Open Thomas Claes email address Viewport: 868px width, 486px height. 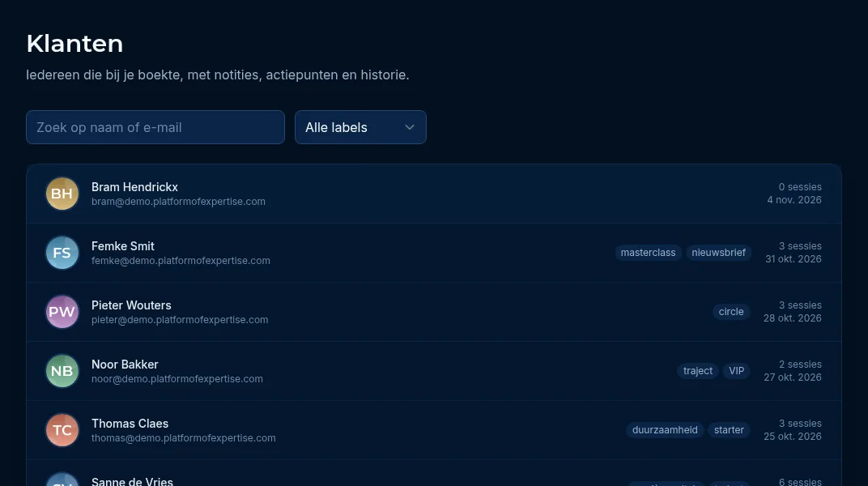pos(183,438)
